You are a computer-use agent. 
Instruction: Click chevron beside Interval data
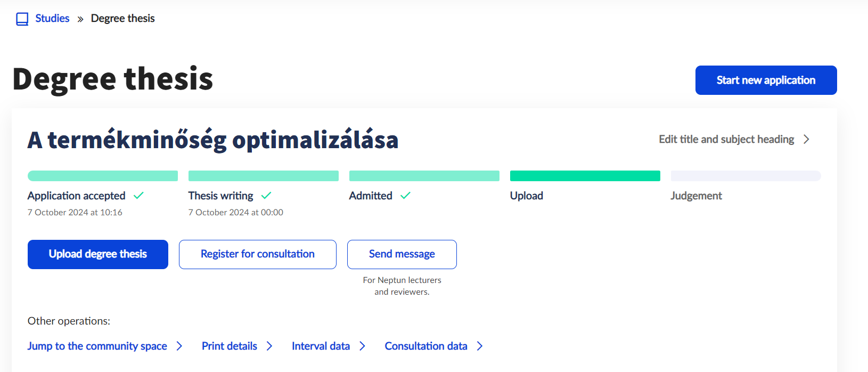coord(363,346)
